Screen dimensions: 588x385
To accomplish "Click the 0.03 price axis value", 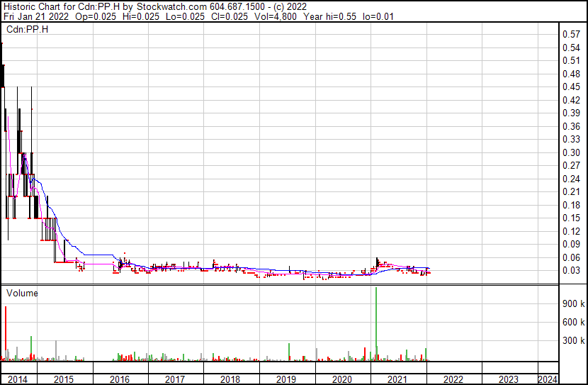I will tap(572, 271).
